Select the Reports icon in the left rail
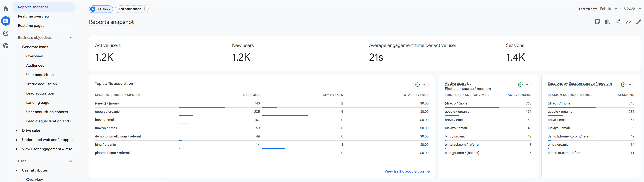Viewport: 644px width, 182px height. (5, 21)
